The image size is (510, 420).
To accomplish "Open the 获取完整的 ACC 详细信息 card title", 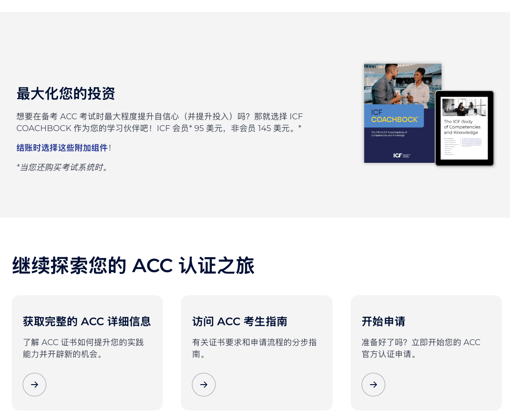I will [x=87, y=322].
